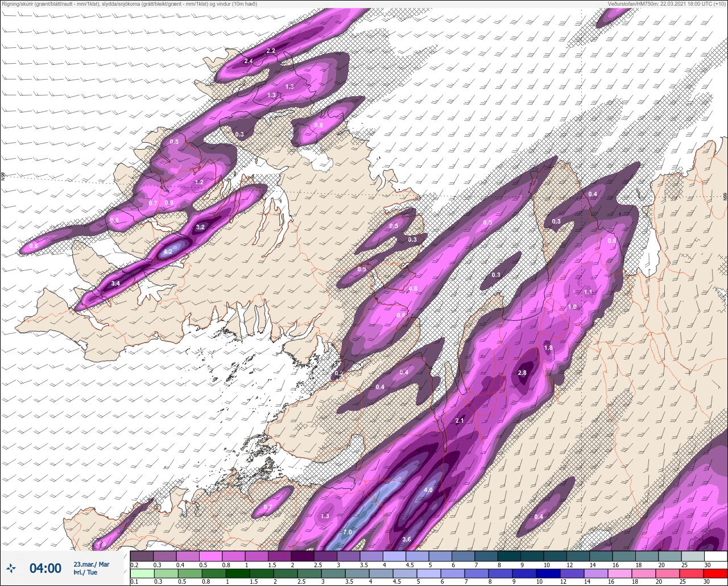Click the 3.2 precipitation value on the map

click(200, 227)
